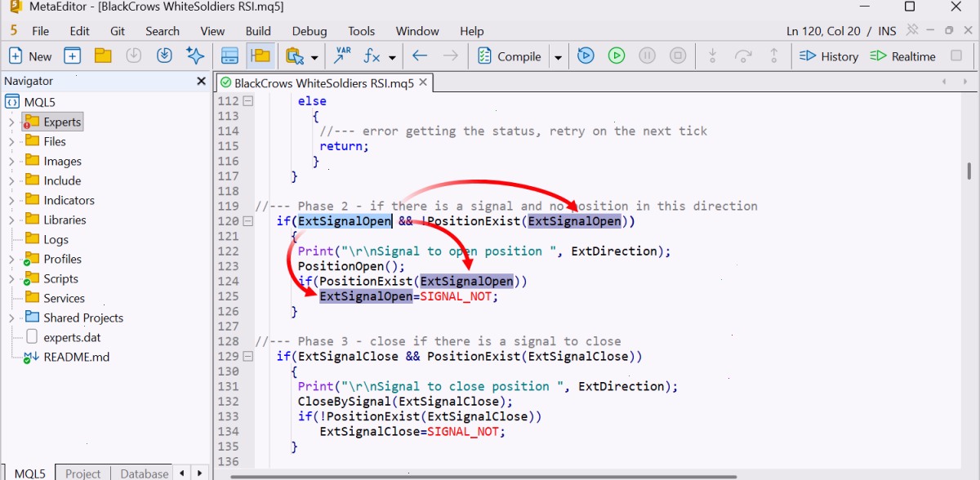Click the New file button
The image size is (980, 480).
pyautogui.click(x=30, y=56)
